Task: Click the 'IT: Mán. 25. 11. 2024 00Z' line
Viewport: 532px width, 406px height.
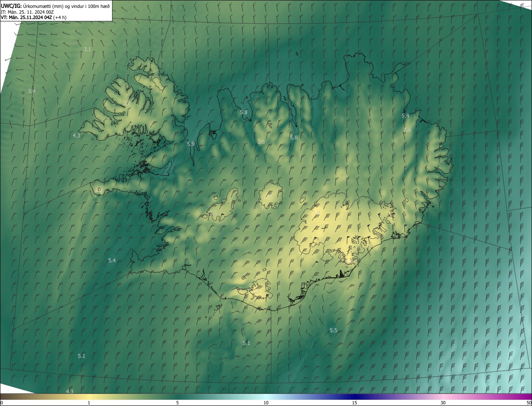Action: [x=27, y=12]
